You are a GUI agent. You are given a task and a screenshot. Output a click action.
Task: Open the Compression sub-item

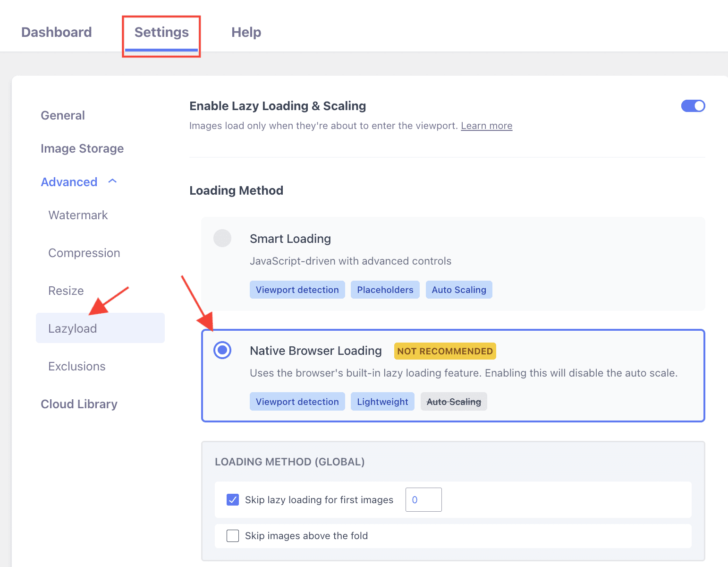85,253
